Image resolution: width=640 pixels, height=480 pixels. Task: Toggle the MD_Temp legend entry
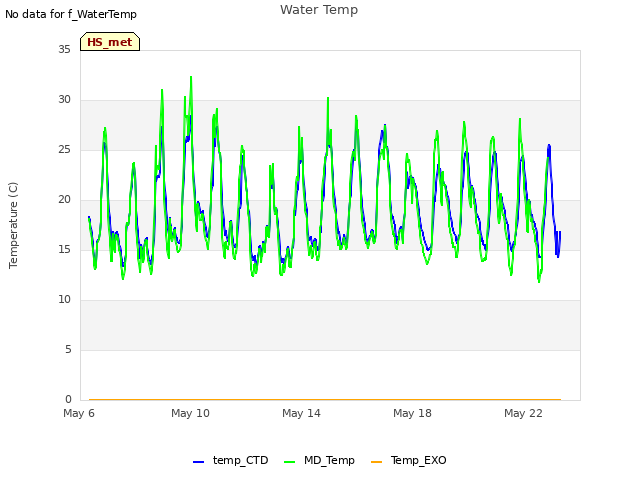coord(319,460)
